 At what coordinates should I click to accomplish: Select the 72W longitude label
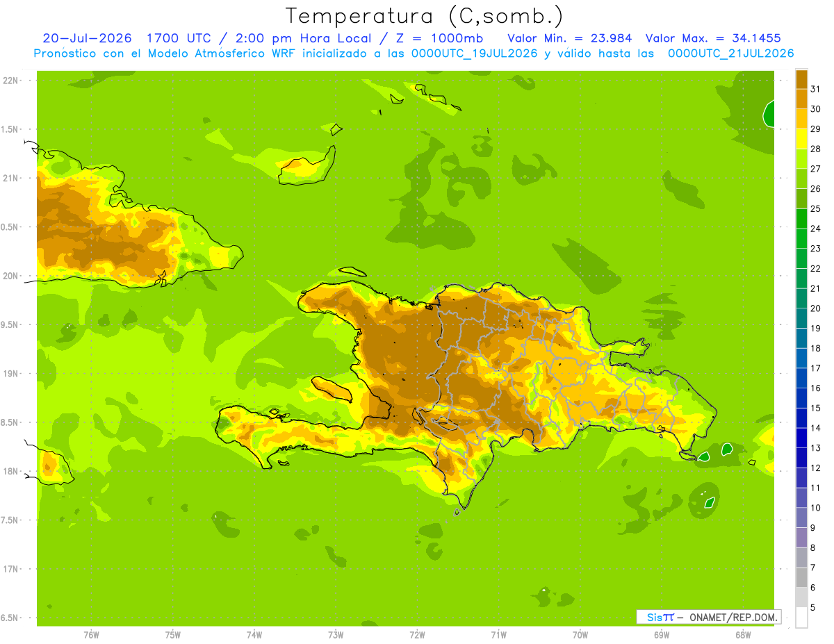417,634
